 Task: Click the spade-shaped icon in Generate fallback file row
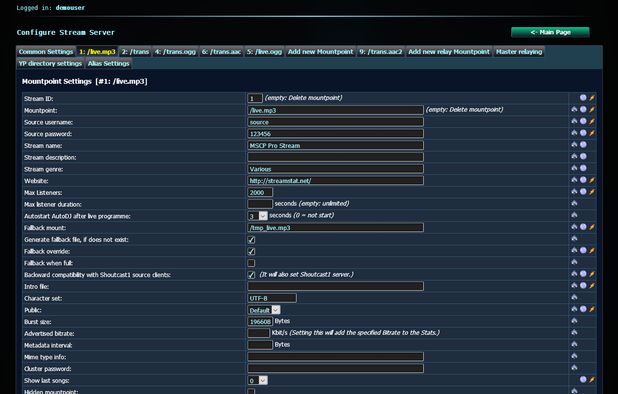click(x=574, y=238)
